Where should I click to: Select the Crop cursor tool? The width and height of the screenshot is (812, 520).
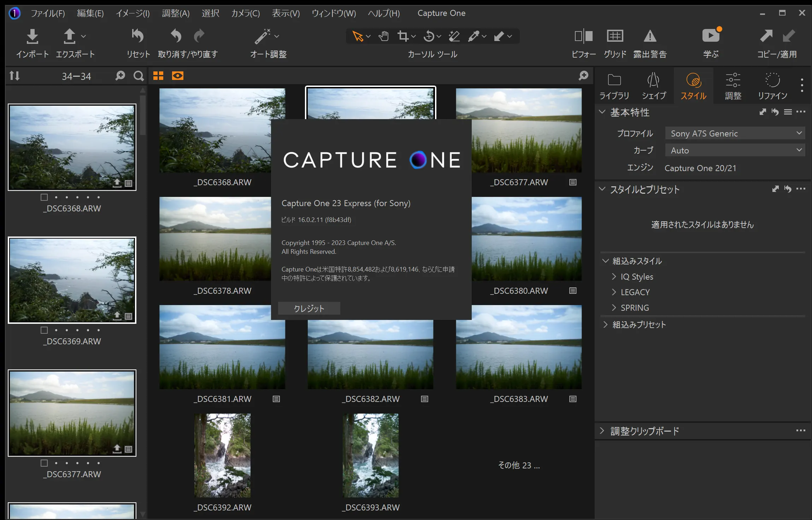(x=403, y=36)
